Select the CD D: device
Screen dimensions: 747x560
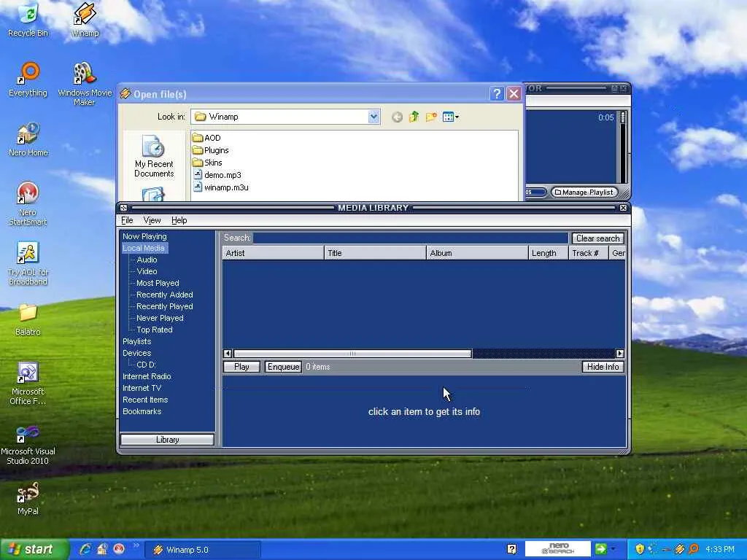click(x=146, y=365)
